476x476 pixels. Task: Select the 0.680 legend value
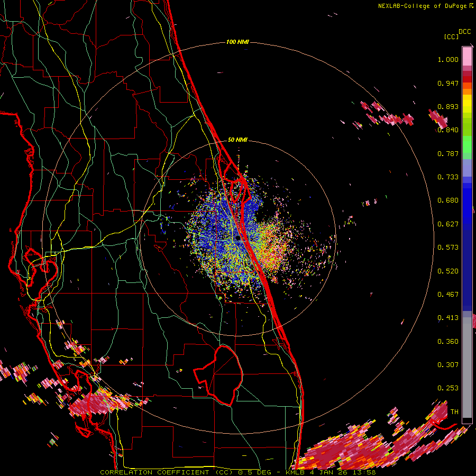tap(448, 200)
